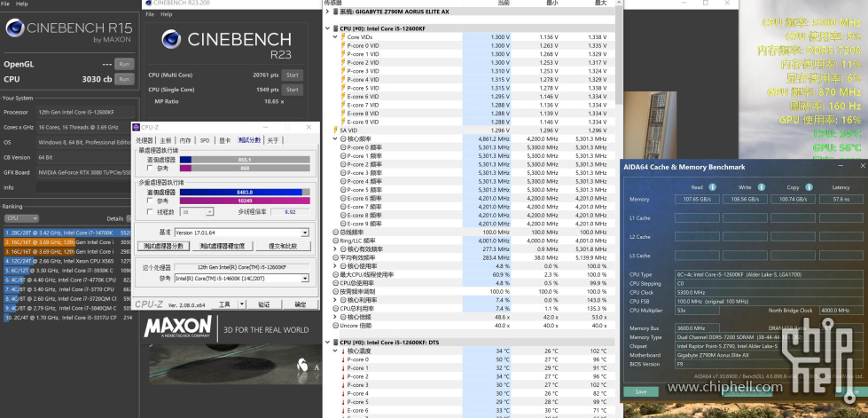Click the chip icon beside CPU [#0] i5-12600KF row
Viewport: 868px width, 418px height.
335,28
